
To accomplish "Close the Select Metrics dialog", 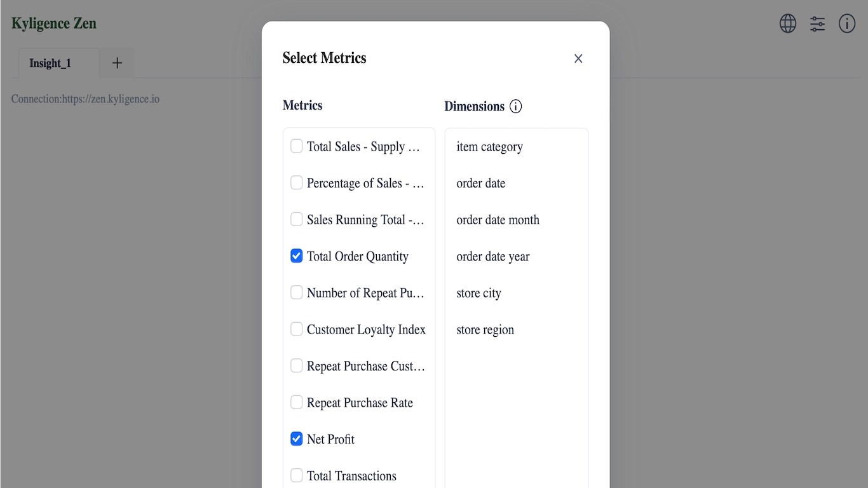I will click(578, 58).
